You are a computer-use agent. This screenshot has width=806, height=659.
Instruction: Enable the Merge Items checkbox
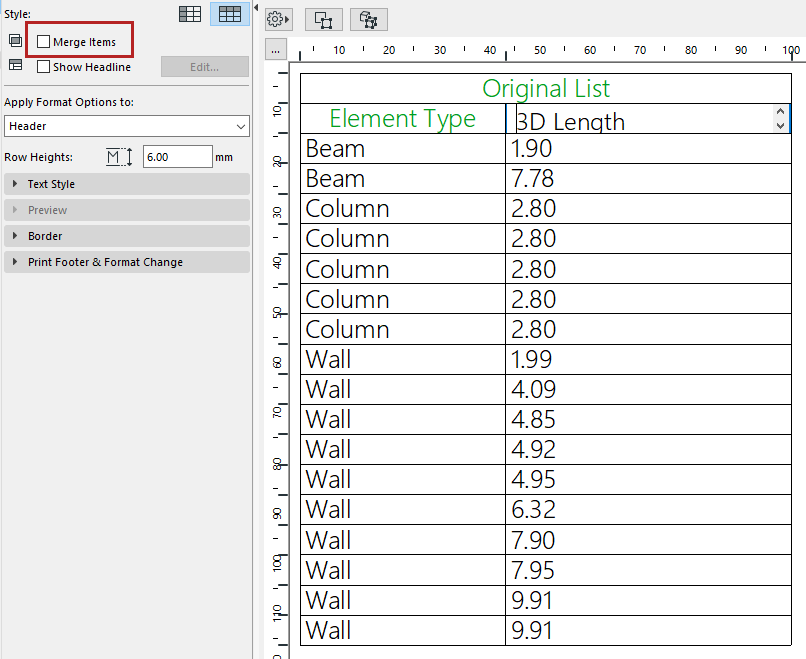click(x=44, y=42)
